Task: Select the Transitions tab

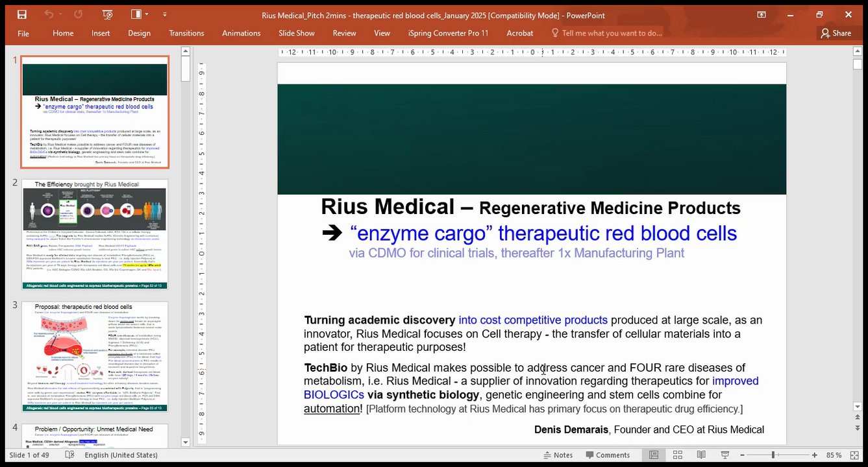Action: pyautogui.click(x=186, y=33)
